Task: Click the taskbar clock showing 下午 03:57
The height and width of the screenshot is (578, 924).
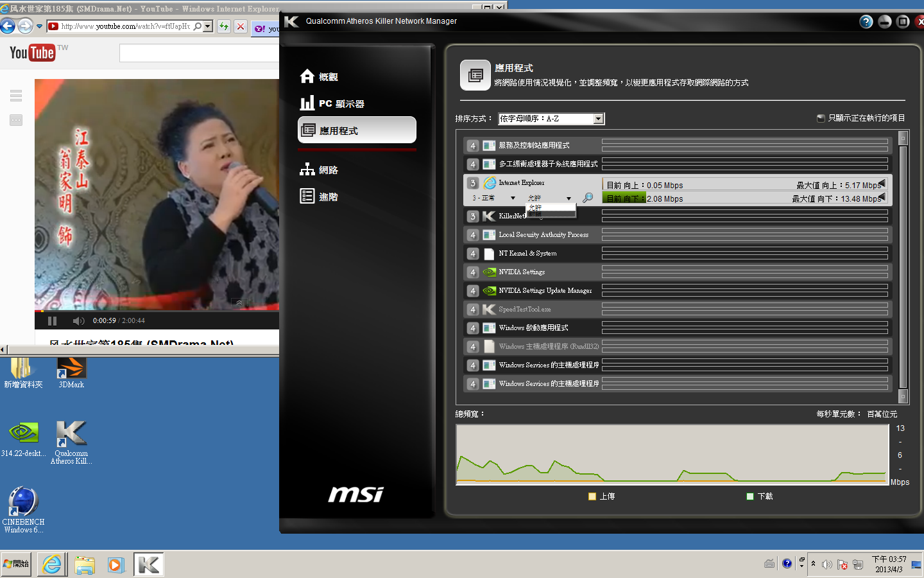Action: coord(889,564)
